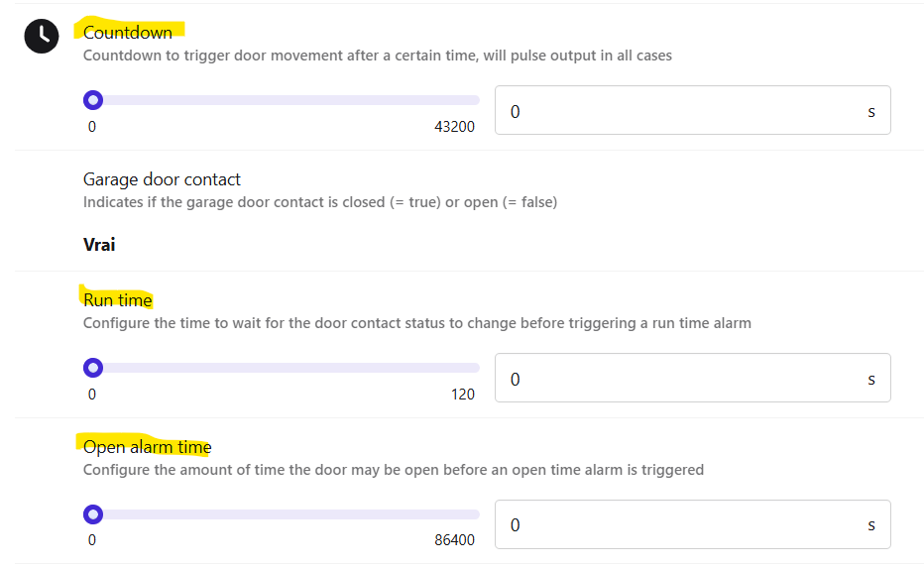Click the Countdown description text
The image size is (924, 568).
point(377,56)
